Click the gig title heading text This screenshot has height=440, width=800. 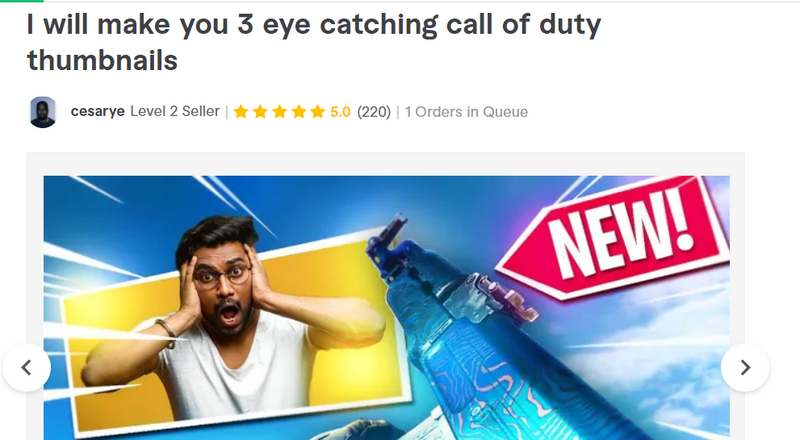click(x=314, y=42)
